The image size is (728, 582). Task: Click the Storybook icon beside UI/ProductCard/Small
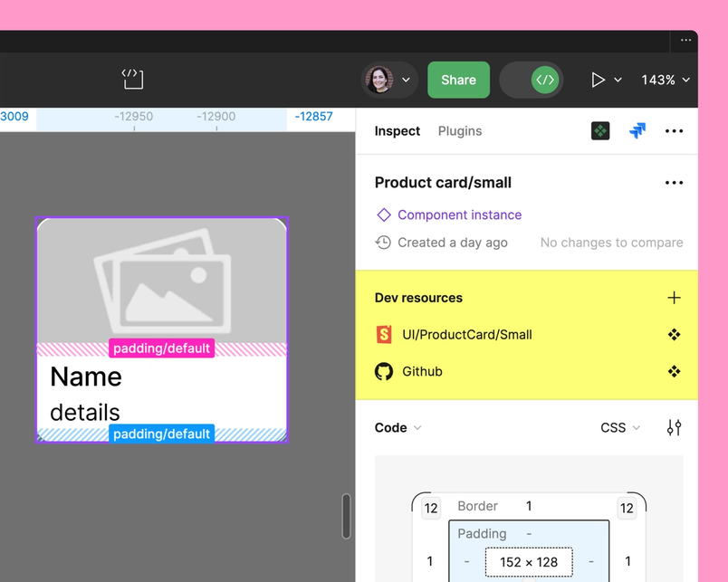(x=383, y=334)
